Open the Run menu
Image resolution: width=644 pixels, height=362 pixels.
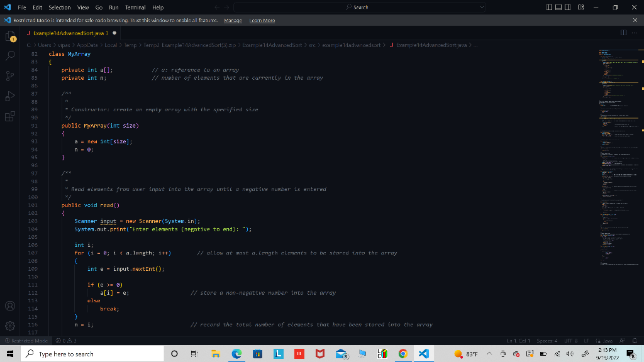coord(114,8)
